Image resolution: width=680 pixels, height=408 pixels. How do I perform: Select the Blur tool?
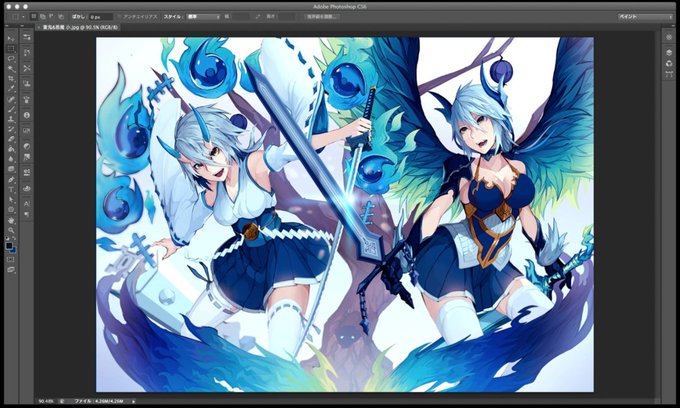pyautogui.click(x=11, y=159)
